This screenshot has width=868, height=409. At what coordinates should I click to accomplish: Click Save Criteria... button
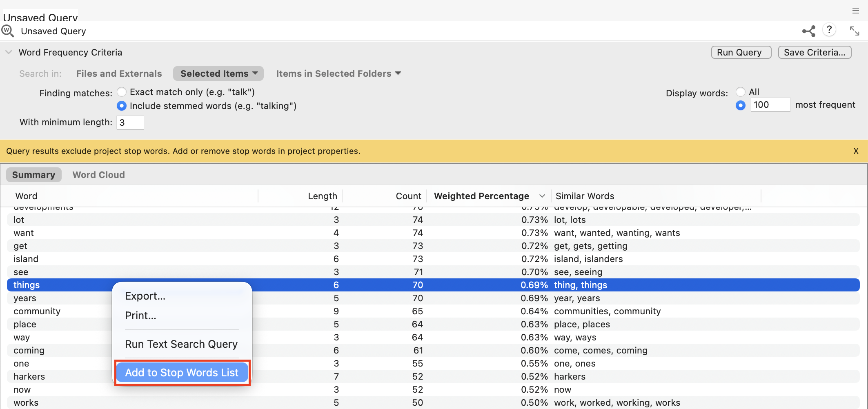(815, 52)
